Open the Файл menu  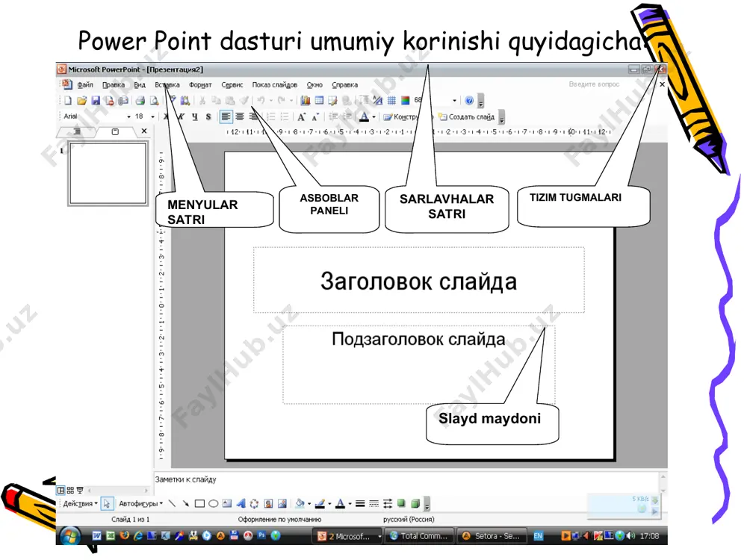tap(85, 85)
